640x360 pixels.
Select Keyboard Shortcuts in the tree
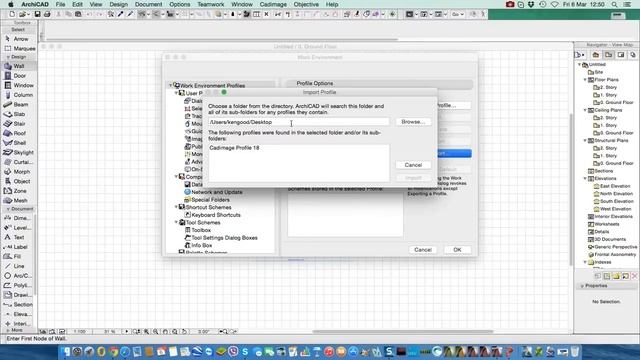point(216,215)
